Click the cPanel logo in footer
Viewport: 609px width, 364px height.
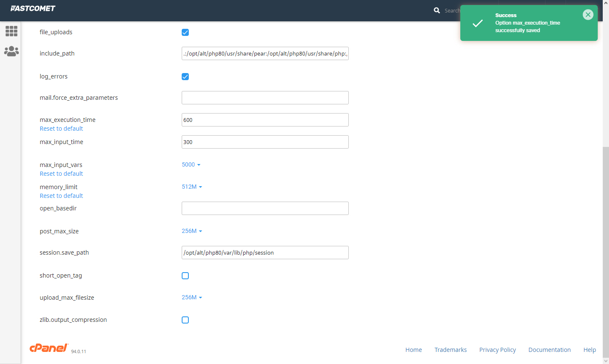click(49, 348)
